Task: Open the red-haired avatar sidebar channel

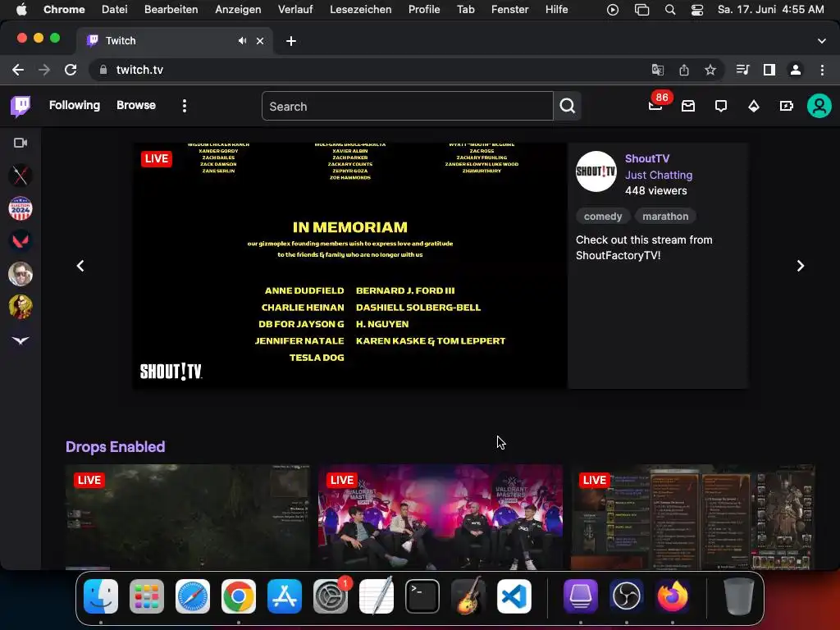Action: 21,307
